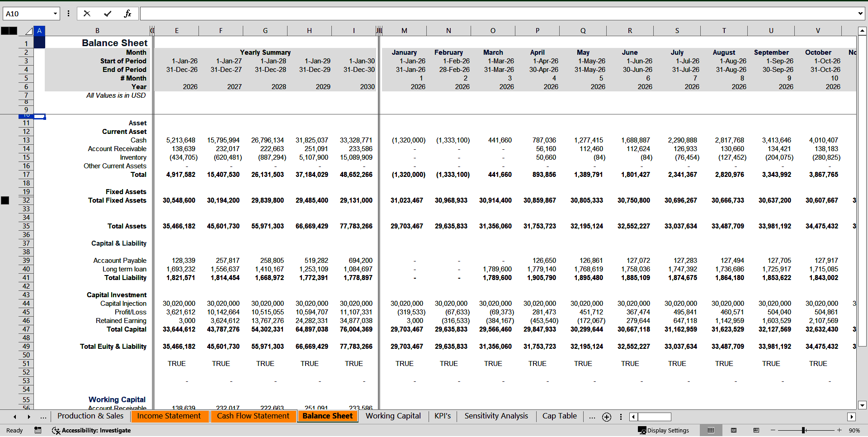Open macro recording status icon
This screenshot has width=868, height=437.
click(38, 430)
